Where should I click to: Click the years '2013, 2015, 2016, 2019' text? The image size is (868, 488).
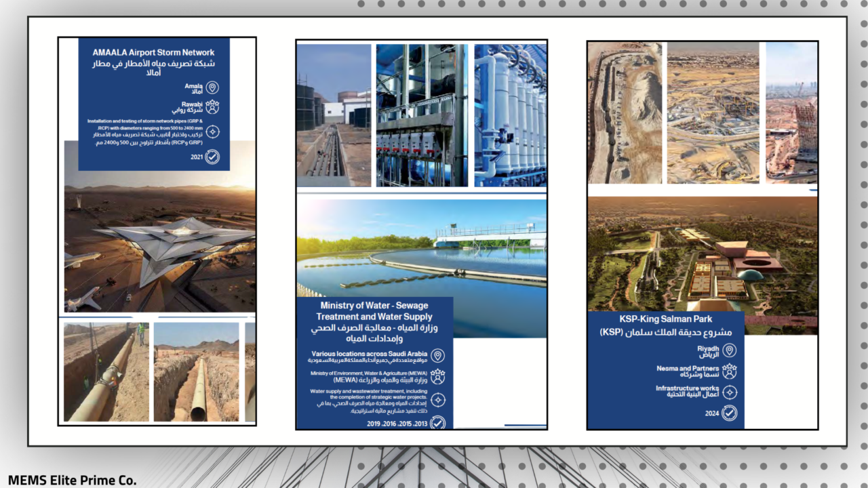click(x=397, y=424)
